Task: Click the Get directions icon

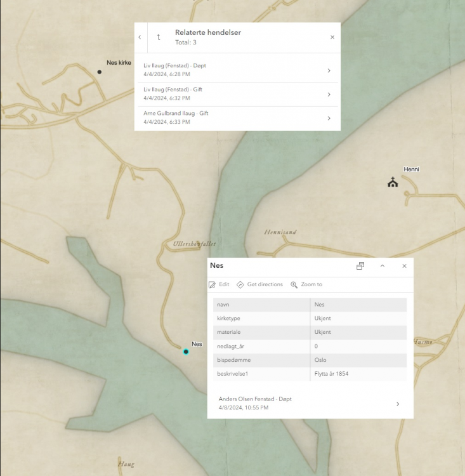Action: (240, 284)
